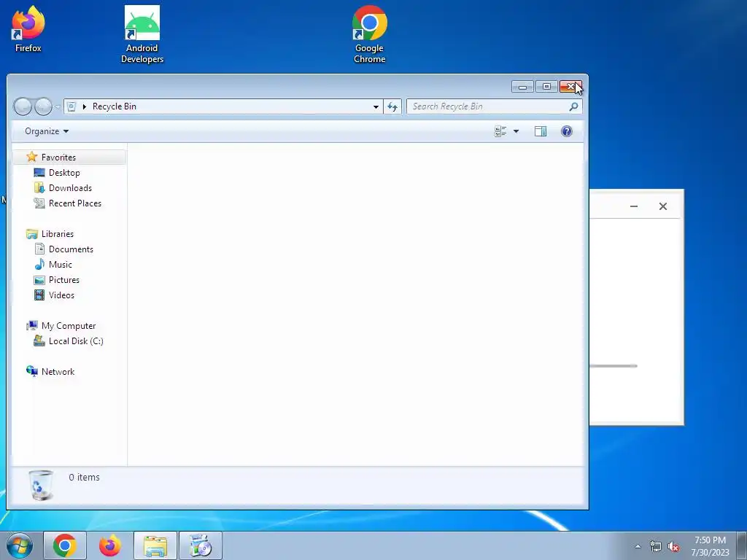Image resolution: width=747 pixels, height=560 pixels.
Task: Close the background white window
Action: [662, 206]
